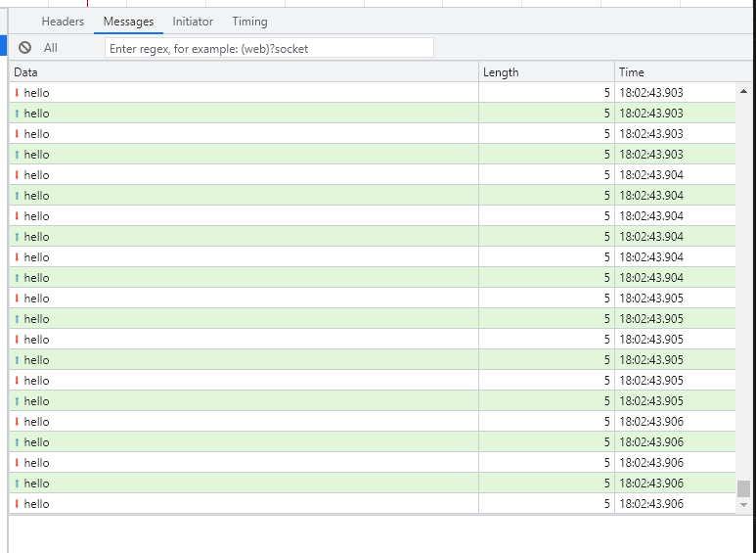
Task: Click the Data column header
Action: [245, 72]
